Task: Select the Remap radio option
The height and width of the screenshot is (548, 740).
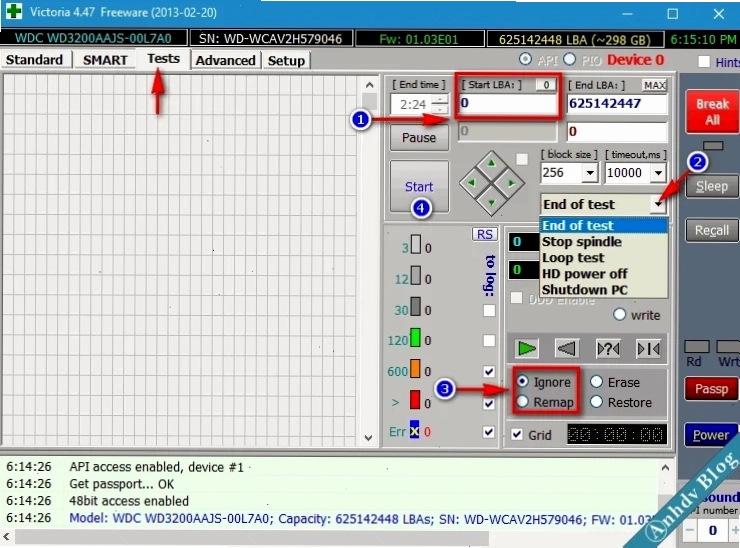Action: [522, 402]
